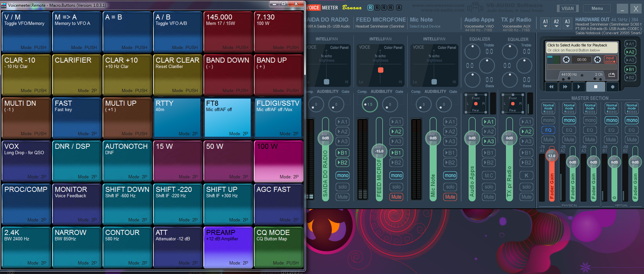
Task: Open the VBAN configuration
Action: (568, 8)
